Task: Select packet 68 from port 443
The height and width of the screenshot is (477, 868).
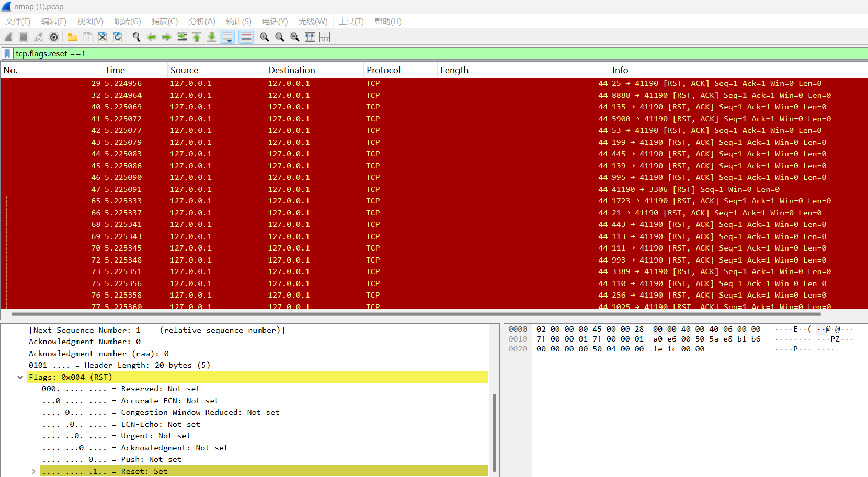Action: pos(434,224)
